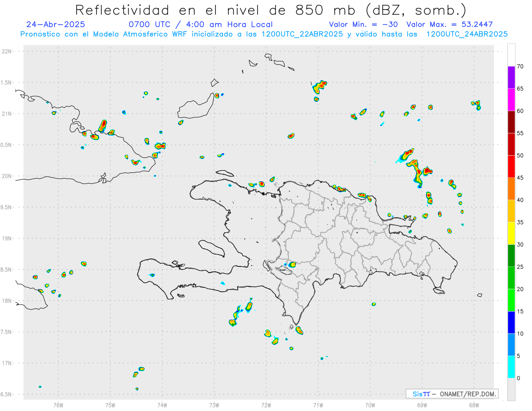Click the 'Pronóstico con el Modelo Atmosférico WRF' subtitle line
The width and height of the screenshot is (532, 411).
pyautogui.click(x=264, y=34)
